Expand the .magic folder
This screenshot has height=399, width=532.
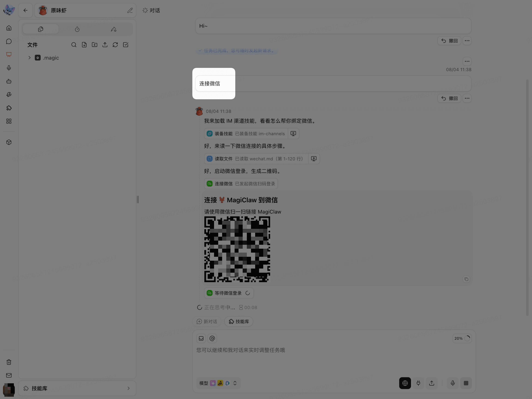[29, 58]
